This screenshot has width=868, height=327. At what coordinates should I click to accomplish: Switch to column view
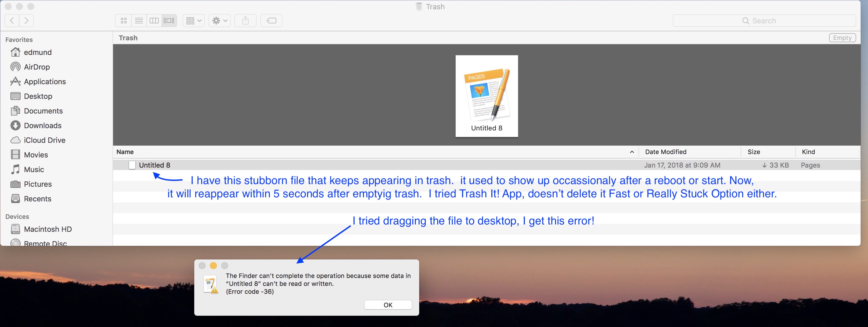[154, 21]
